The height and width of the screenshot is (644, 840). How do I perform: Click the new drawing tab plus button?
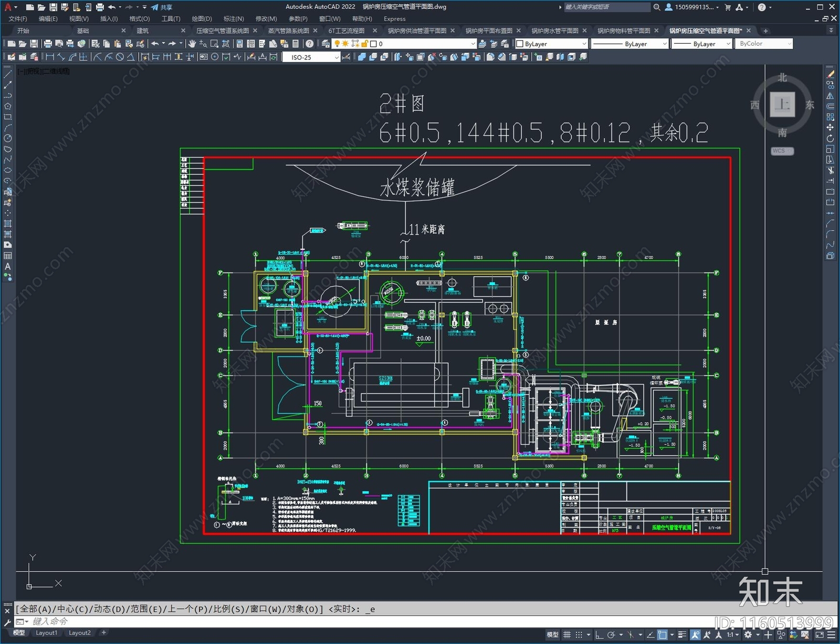(765, 30)
